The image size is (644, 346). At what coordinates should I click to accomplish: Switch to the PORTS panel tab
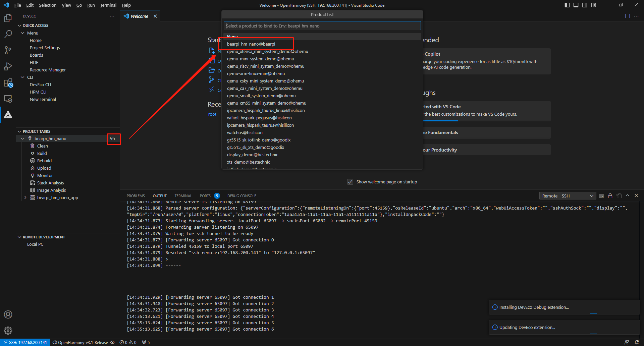(205, 196)
